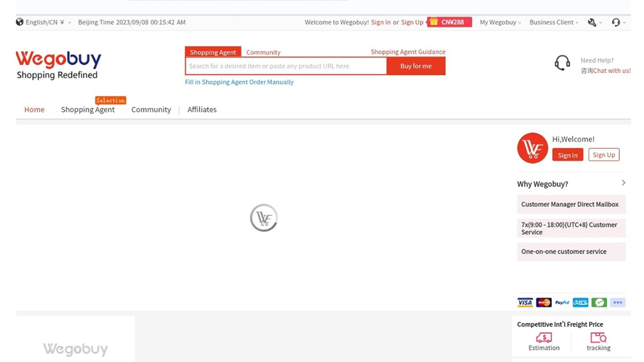Click the Sign Up link in the top bar
Screen dimensions: 644x362
pos(412,22)
